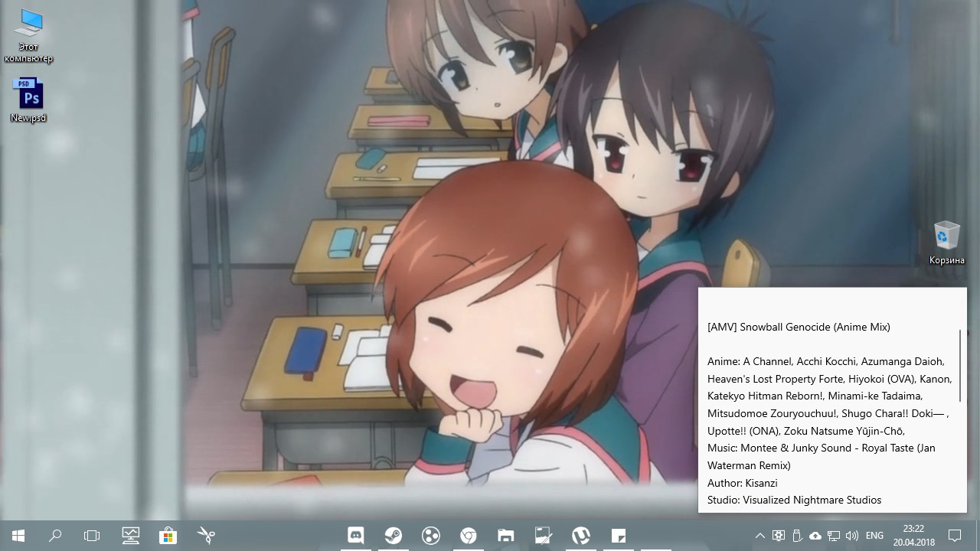Open the network status tray icon
The image size is (980, 551).
(x=833, y=536)
